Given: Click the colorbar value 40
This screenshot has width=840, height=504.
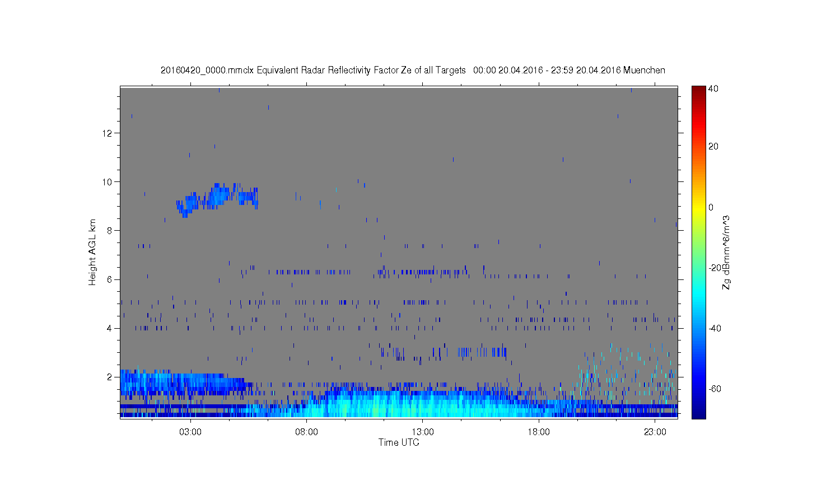Looking at the screenshot, I should click(x=713, y=89).
